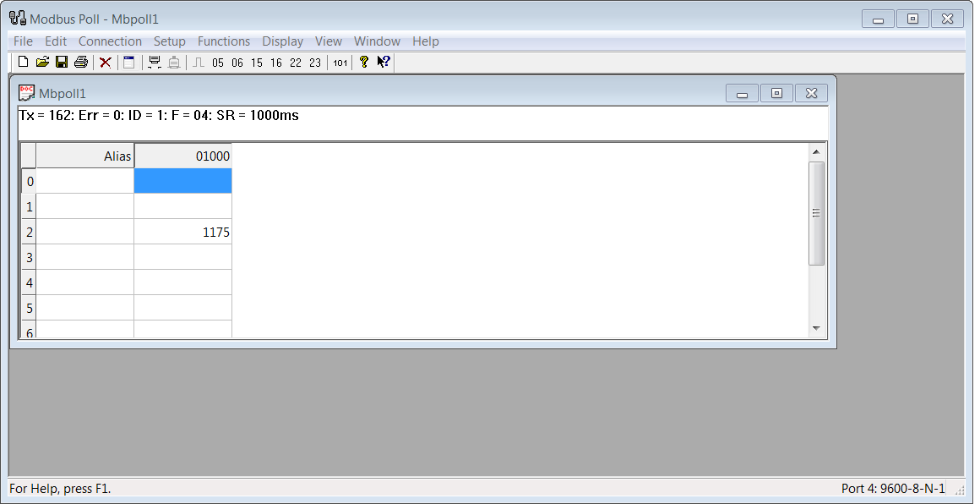Click the single pulse toolbar icon
The image size is (980, 504).
coord(199,62)
